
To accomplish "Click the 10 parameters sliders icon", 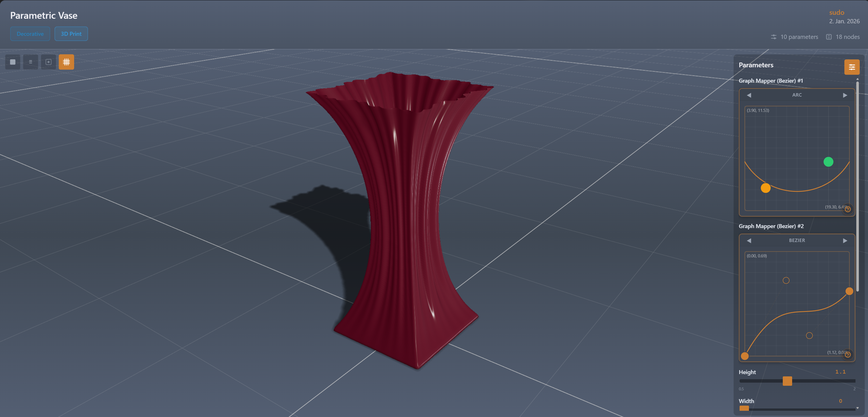I will coord(774,37).
